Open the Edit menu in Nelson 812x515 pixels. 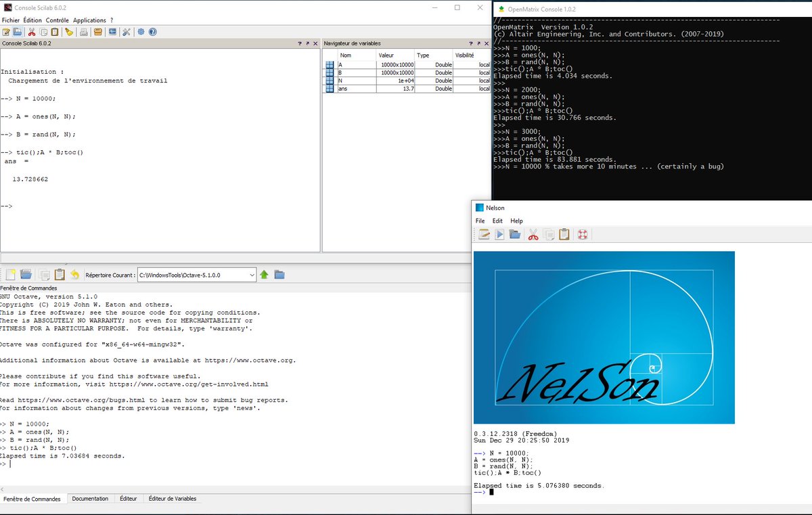pyautogui.click(x=497, y=221)
